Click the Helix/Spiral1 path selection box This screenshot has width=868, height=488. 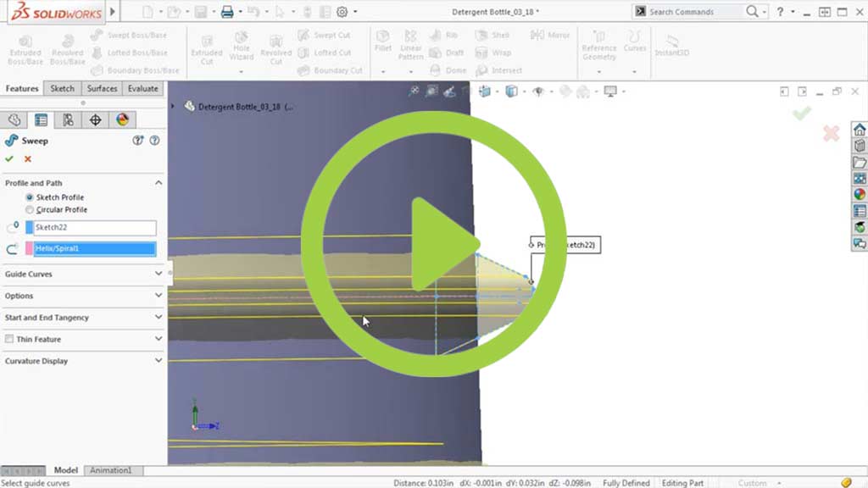point(94,249)
